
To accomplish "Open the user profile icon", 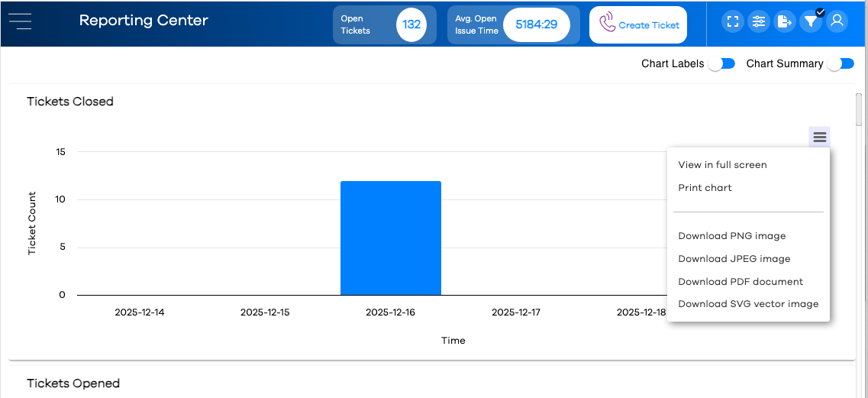I will pyautogui.click(x=837, y=21).
